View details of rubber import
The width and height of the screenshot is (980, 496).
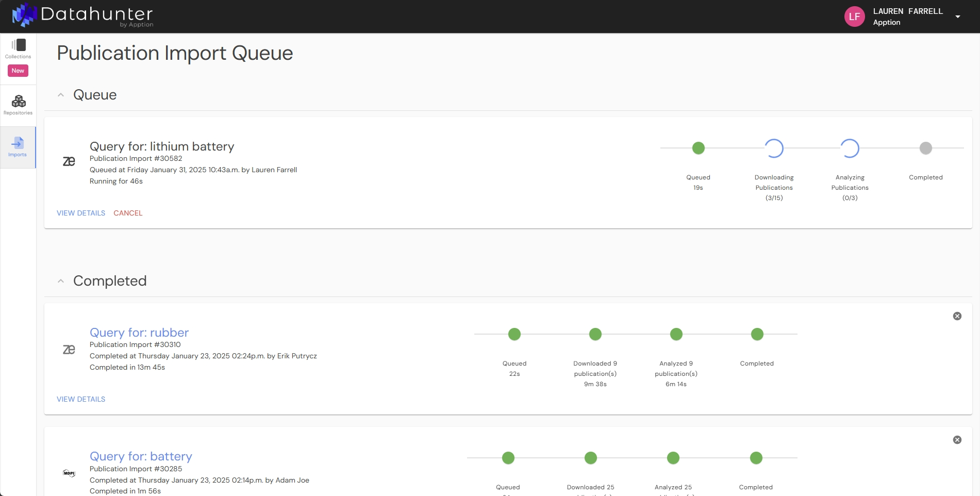pyautogui.click(x=81, y=399)
